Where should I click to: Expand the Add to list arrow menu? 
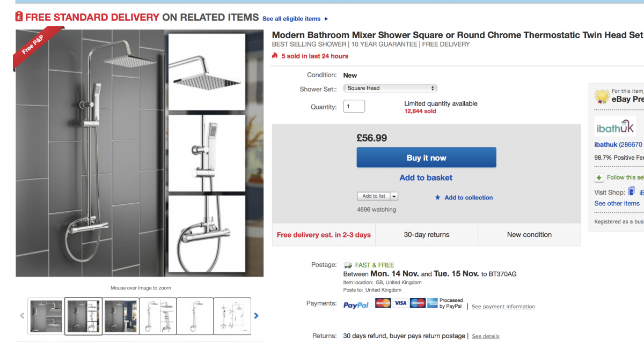coord(394,196)
